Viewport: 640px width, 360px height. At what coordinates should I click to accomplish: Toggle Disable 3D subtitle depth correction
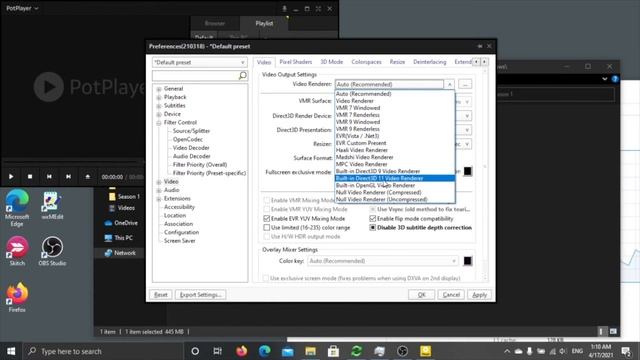tap(373, 227)
